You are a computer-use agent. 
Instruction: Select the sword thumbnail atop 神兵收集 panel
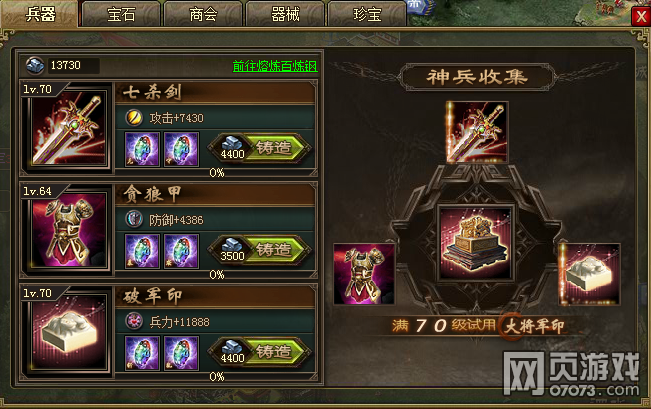(477, 132)
